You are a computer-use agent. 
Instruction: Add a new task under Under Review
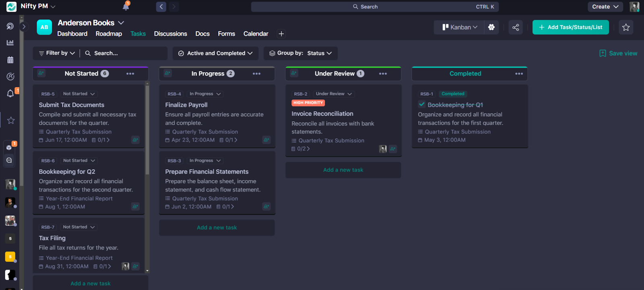click(343, 170)
